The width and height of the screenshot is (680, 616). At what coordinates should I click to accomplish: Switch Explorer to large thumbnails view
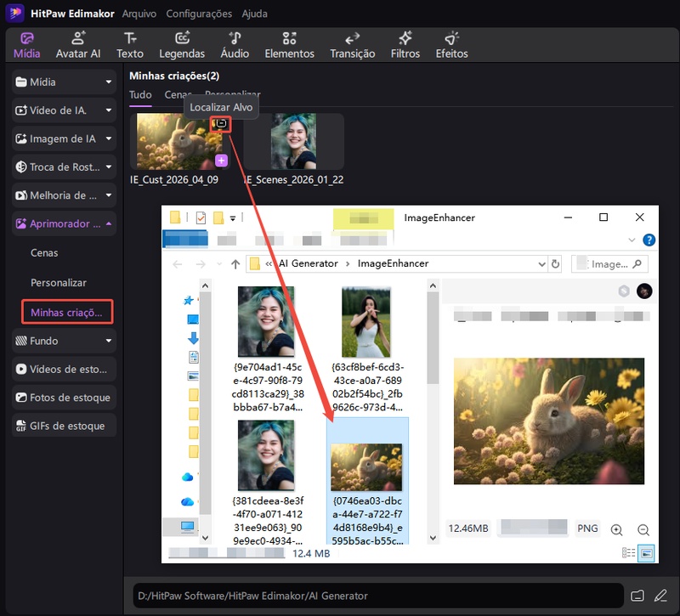click(x=646, y=553)
